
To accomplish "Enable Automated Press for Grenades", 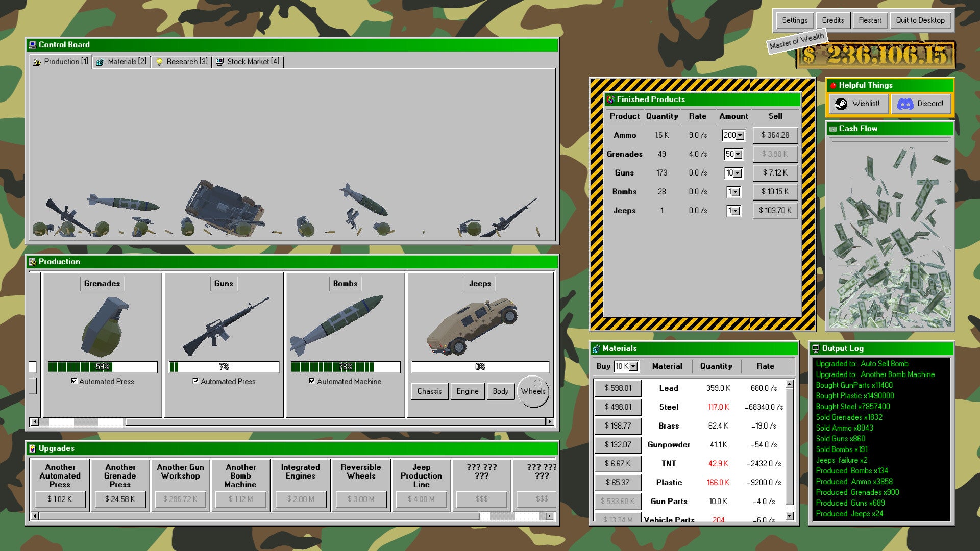I will coord(75,381).
